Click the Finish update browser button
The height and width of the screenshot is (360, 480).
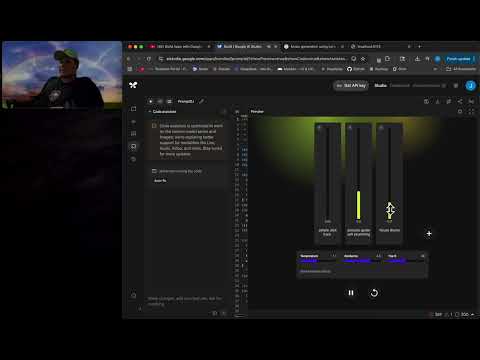tap(459, 59)
